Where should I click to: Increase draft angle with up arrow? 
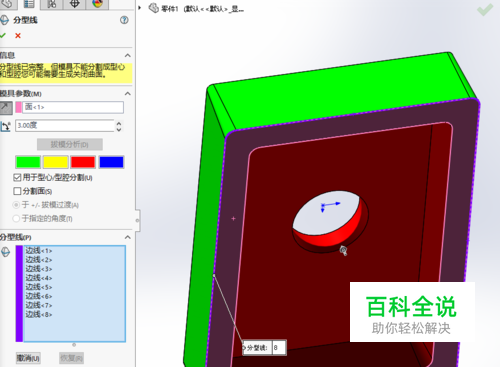(119, 123)
